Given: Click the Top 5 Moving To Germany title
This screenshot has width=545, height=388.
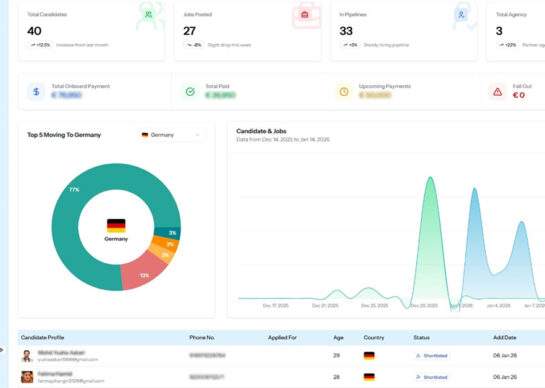Looking at the screenshot, I should pyautogui.click(x=64, y=135).
